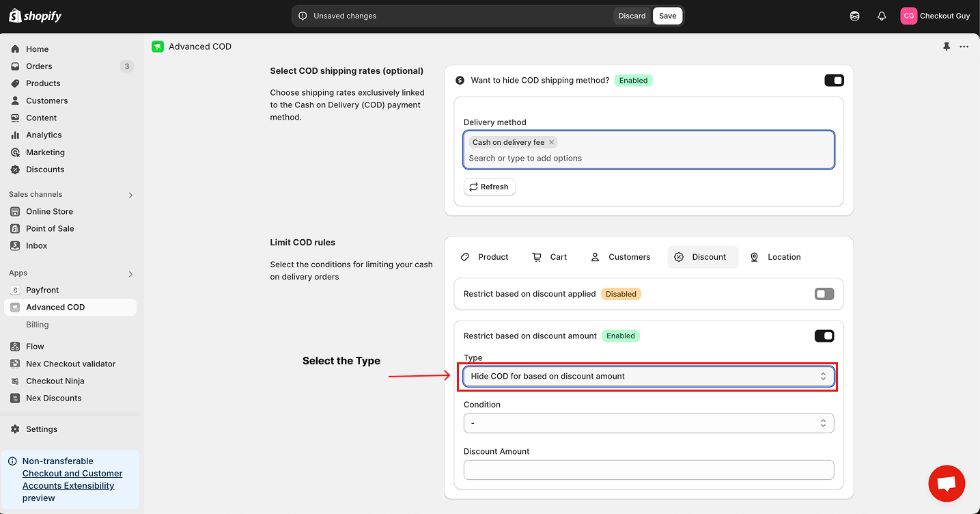Click the Discount Amount input field
This screenshot has height=514, width=980.
point(648,470)
